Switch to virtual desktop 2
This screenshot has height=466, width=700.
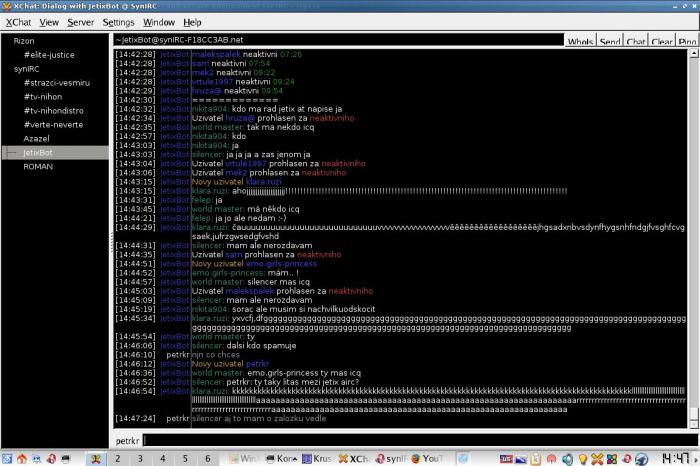point(118,458)
